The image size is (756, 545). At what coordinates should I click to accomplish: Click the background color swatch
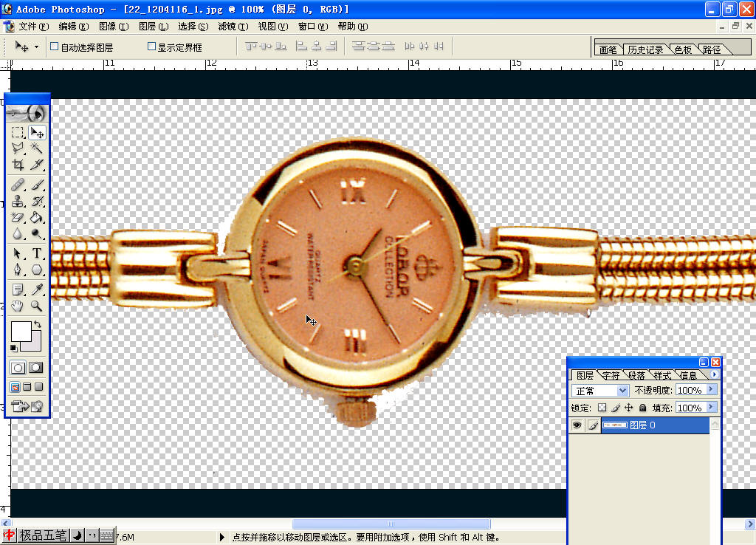(35, 344)
